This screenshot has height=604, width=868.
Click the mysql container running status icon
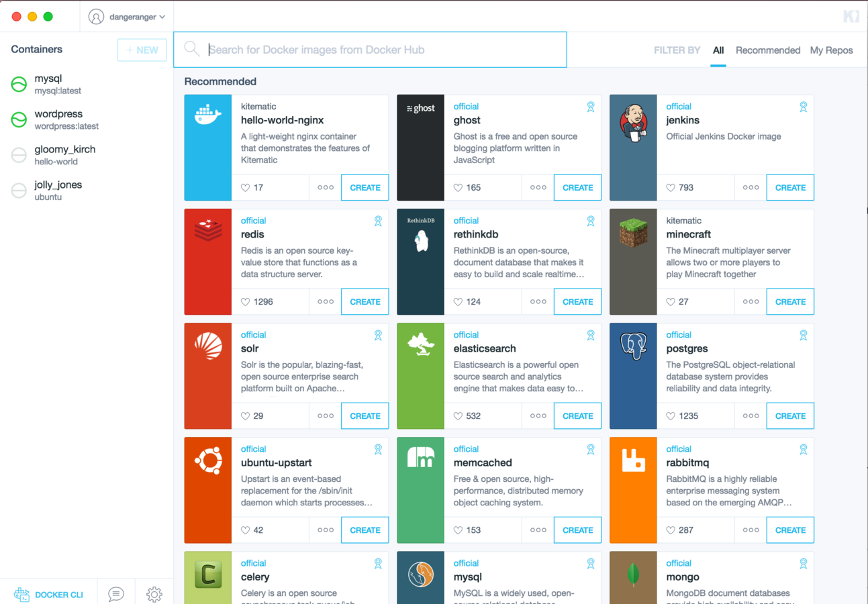(x=19, y=84)
